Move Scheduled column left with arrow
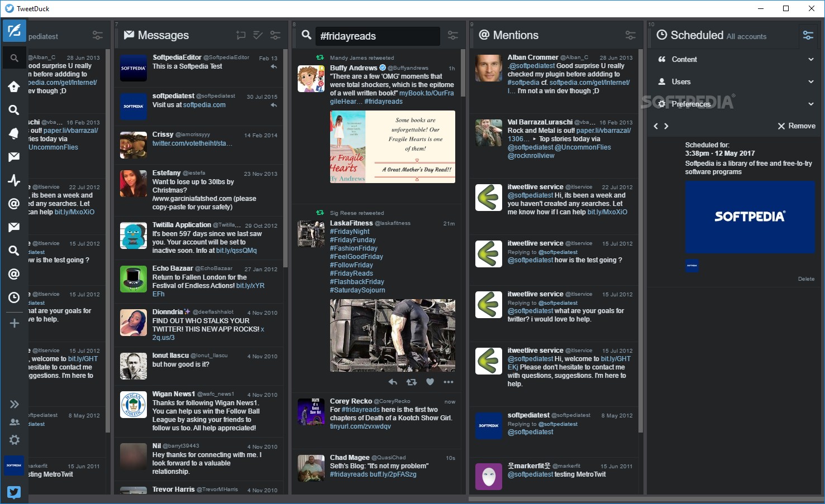The image size is (825, 504). tap(656, 126)
